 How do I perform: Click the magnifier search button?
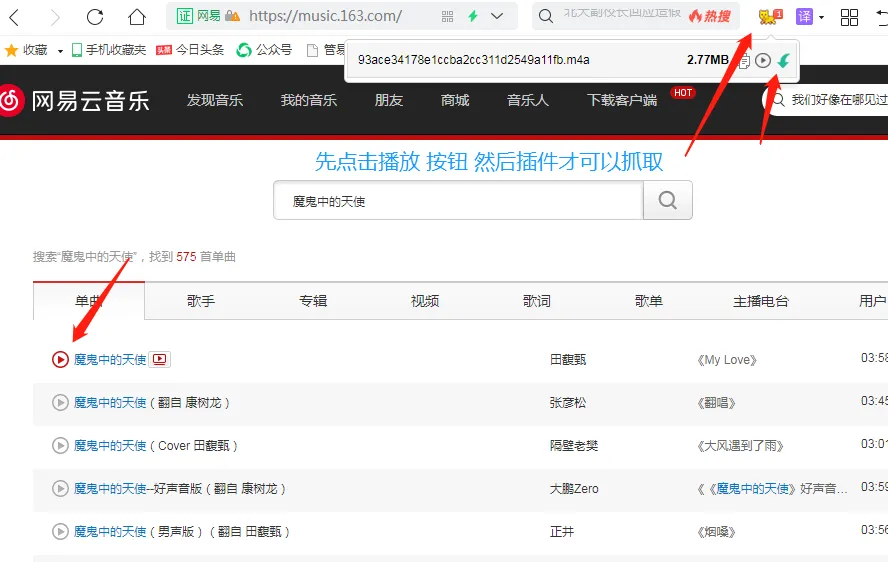click(668, 200)
